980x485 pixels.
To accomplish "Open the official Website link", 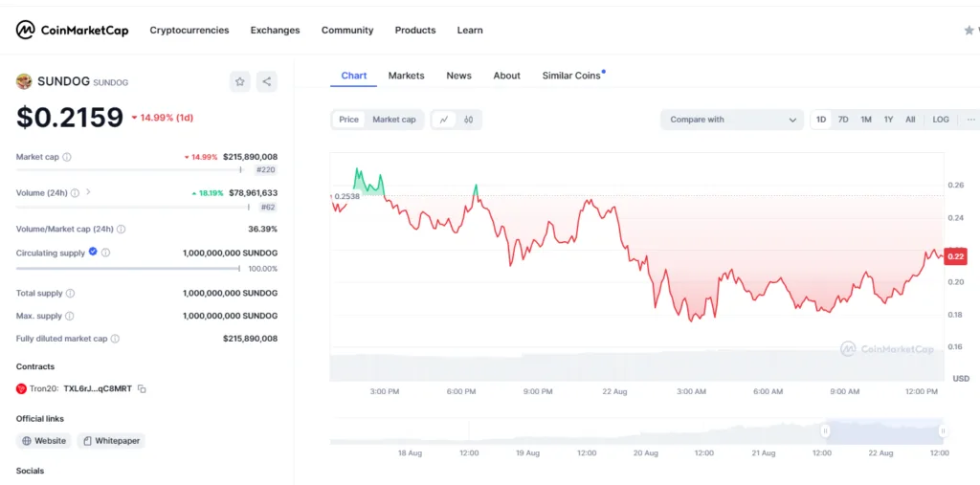I will (44, 441).
